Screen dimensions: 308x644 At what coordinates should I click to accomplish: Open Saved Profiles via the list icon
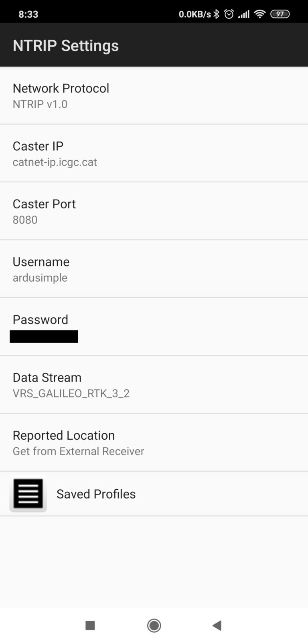28,494
